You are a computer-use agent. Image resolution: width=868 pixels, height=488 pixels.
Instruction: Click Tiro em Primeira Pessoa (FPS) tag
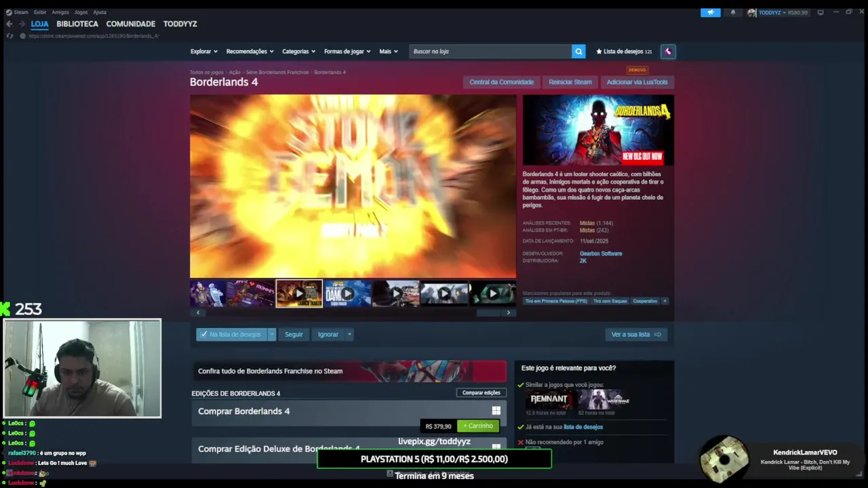tap(556, 301)
